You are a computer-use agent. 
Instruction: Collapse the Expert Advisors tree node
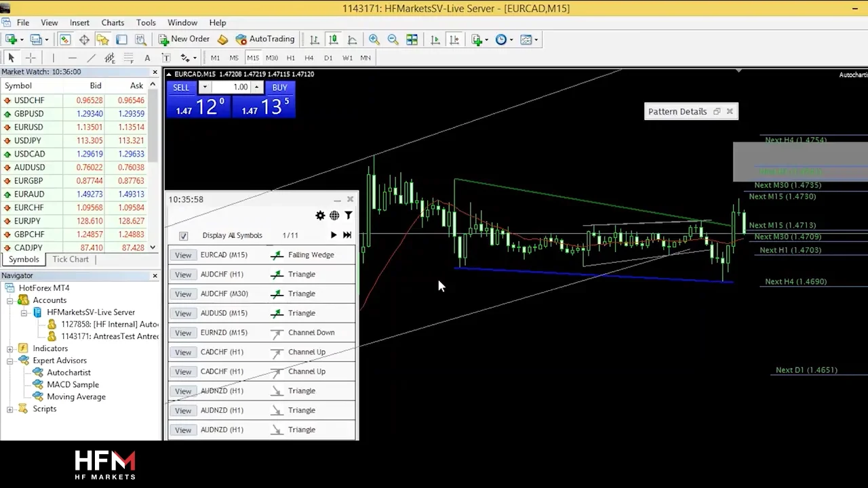(10, 361)
